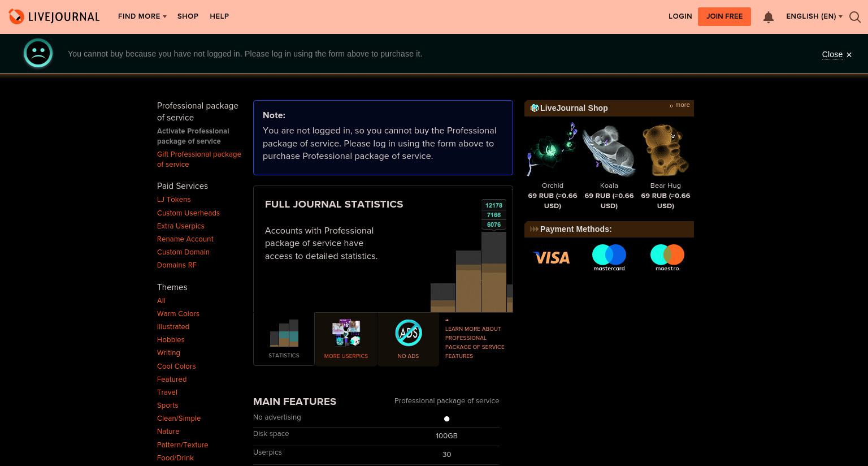Select the Travel theme category
Screen dimensions: 868x466
(x=167, y=392)
